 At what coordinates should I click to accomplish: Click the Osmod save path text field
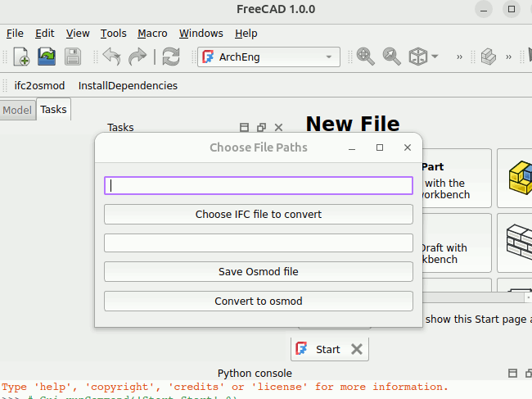coord(258,243)
